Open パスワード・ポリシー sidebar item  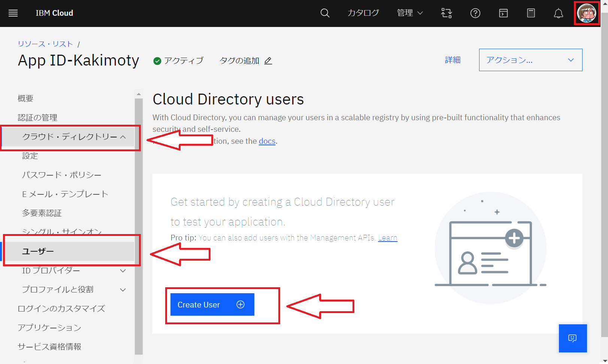click(62, 175)
